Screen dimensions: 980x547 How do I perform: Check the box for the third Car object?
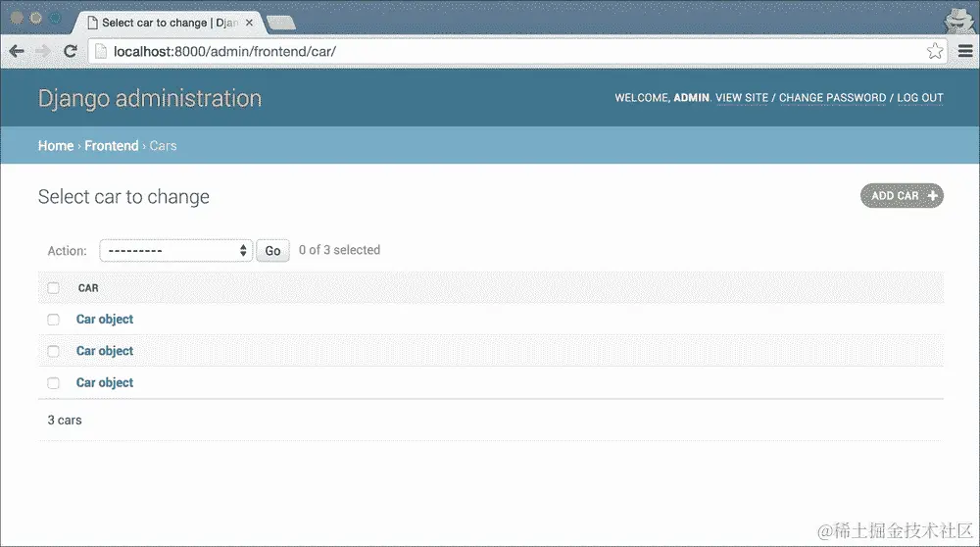pyautogui.click(x=53, y=383)
